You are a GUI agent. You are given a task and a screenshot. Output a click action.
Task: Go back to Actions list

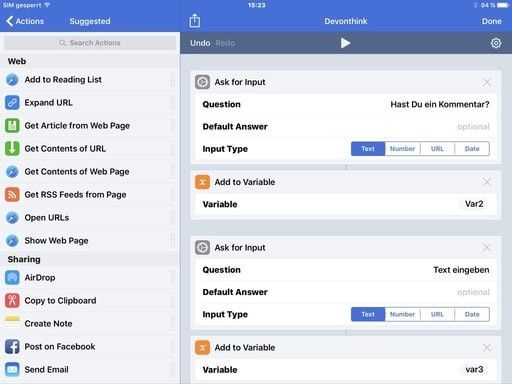[x=25, y=21]
